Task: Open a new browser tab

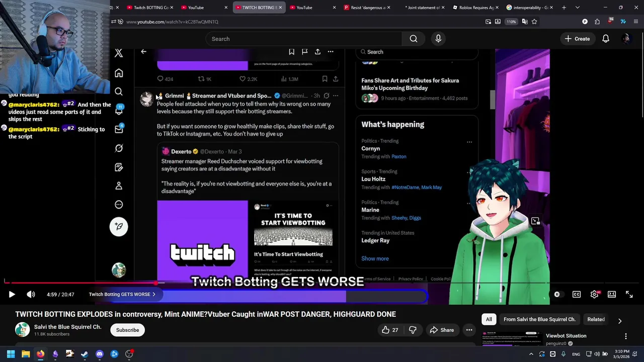Action: [x=564, y=8]
